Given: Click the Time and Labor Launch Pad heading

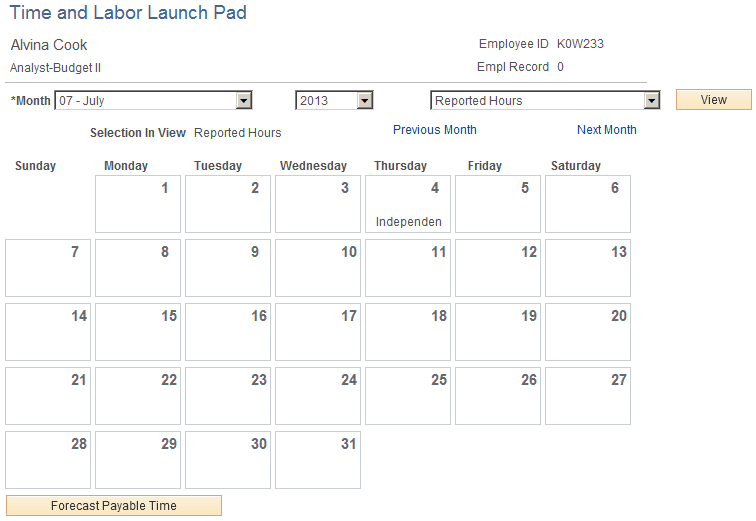Looking at the screenshot, I should click(x=128, y=13).
